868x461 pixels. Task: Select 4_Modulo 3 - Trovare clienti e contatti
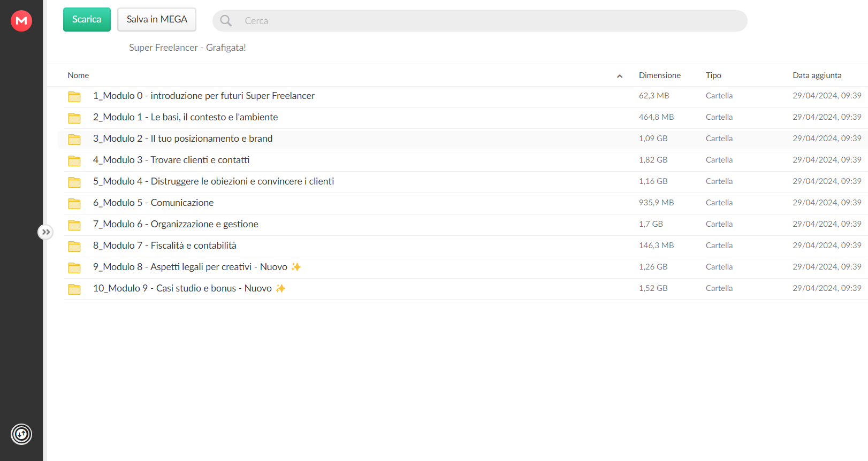coord(171,160)
